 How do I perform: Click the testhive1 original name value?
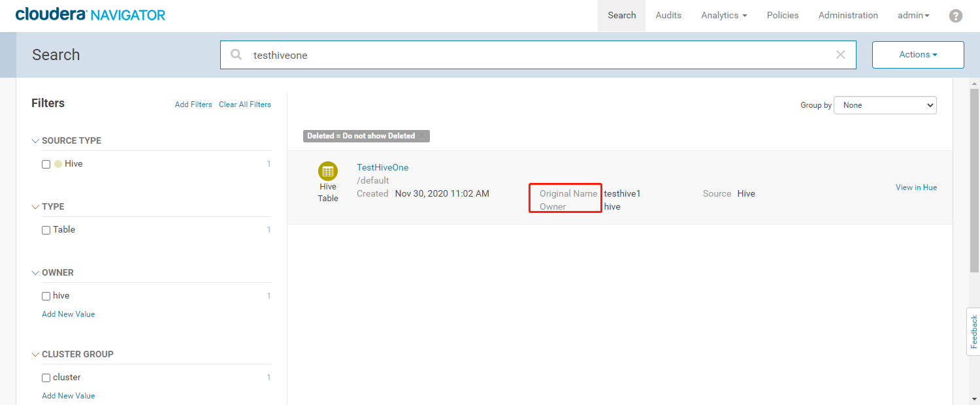(x=622, y=194)
